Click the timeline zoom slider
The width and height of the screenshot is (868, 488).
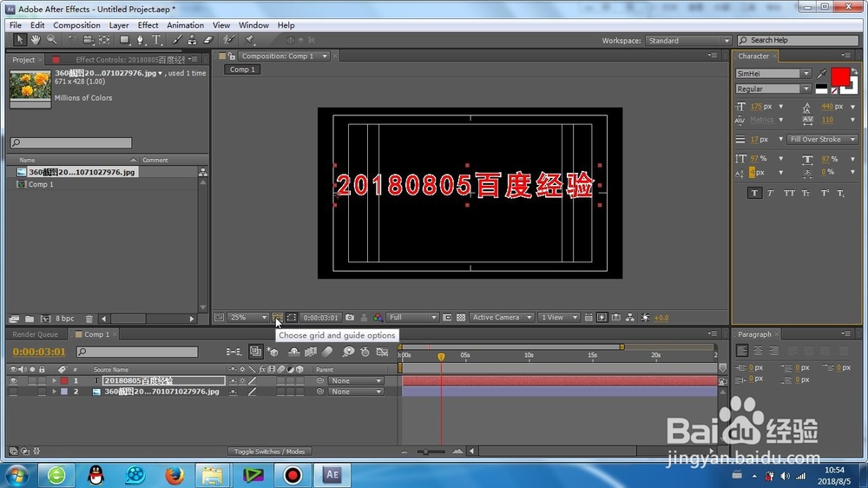(431, 452)
